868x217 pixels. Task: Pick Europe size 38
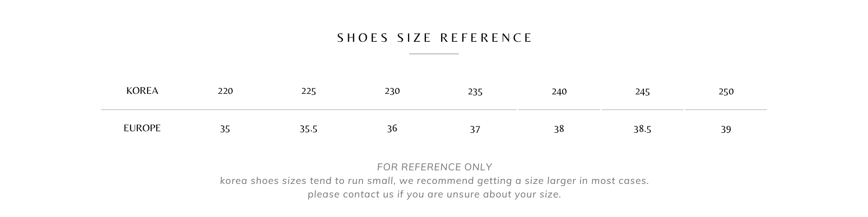559,129
